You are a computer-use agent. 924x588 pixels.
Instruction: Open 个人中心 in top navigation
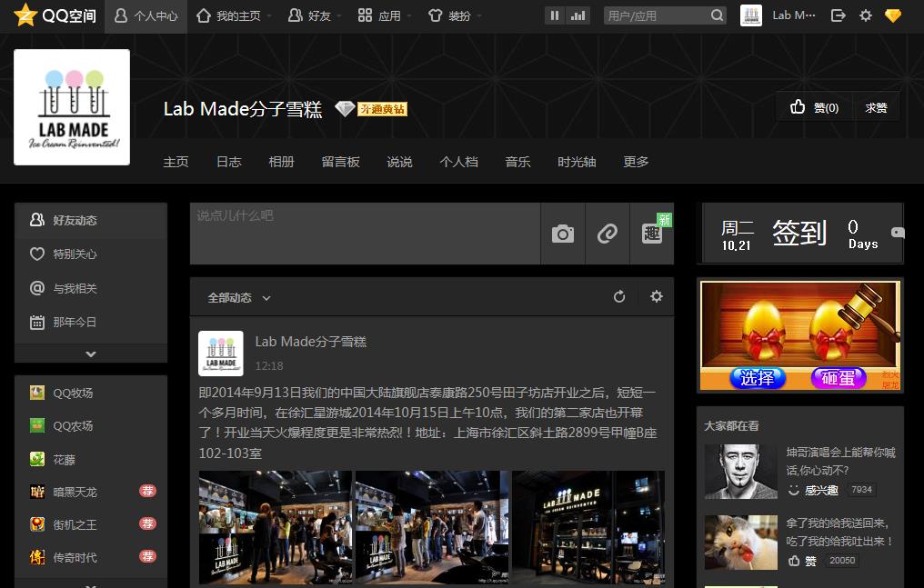pyautogui.click(x=146, y=15)
